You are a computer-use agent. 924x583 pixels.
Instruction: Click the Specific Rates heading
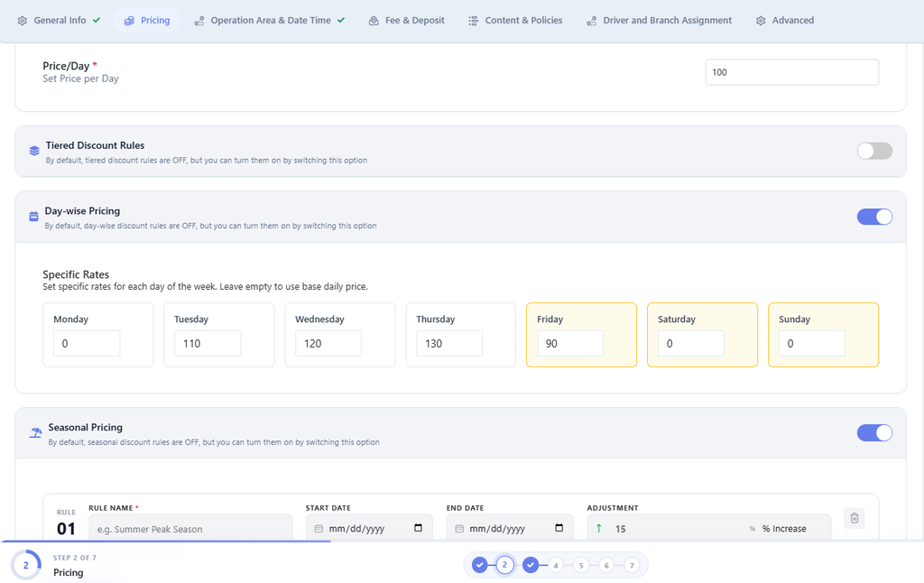[x=76, y=274]
